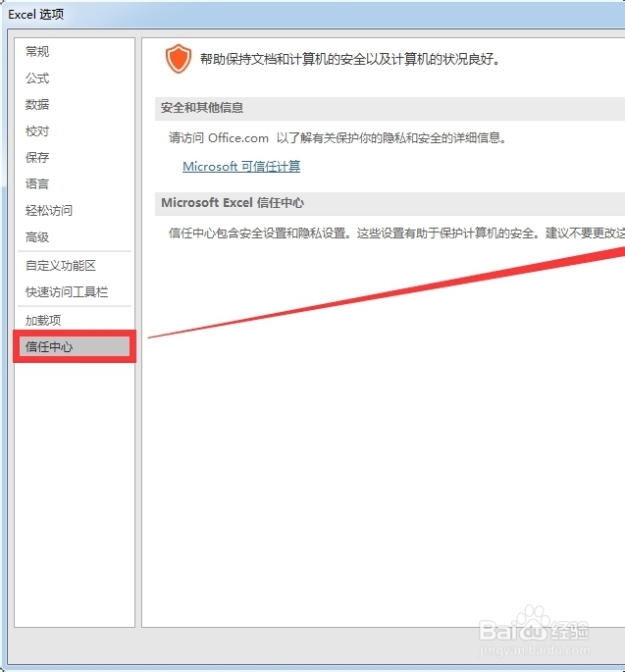Click the Microsoft Excel 信任中心 header
625x672 pixels.
point(390,203)
